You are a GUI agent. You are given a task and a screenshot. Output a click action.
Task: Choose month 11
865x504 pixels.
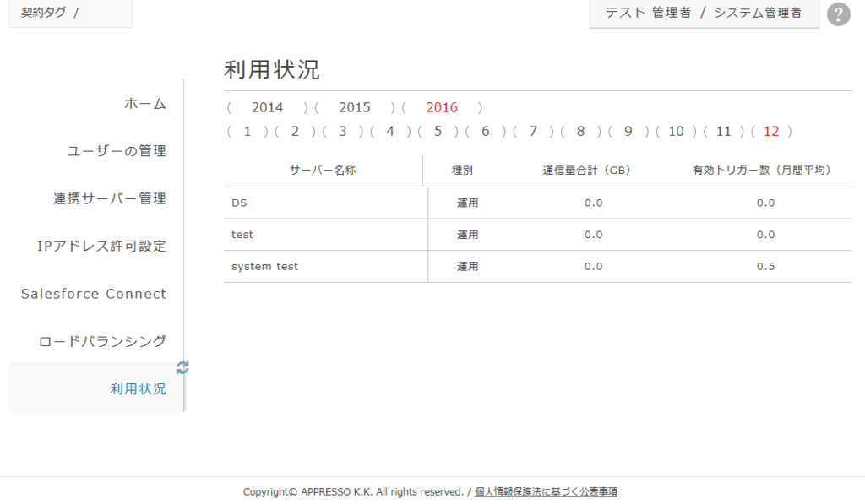[x=723, y=131]
